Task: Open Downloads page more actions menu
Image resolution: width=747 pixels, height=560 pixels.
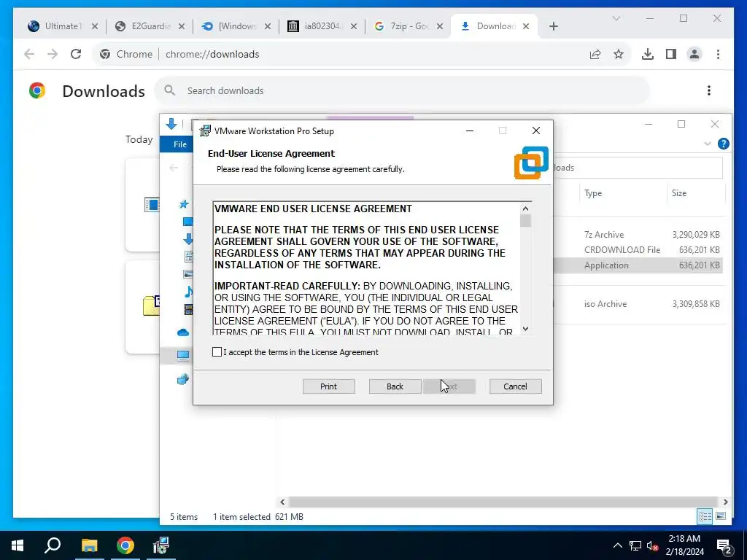Action: 709,90
